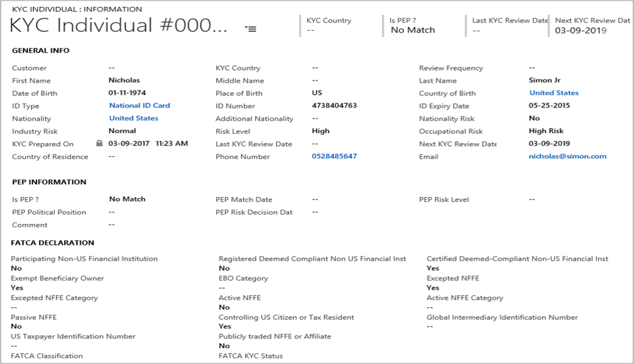Collapse the GENERAL INFO section header
The image size is (634, 364).
click(x=41, y=51)
